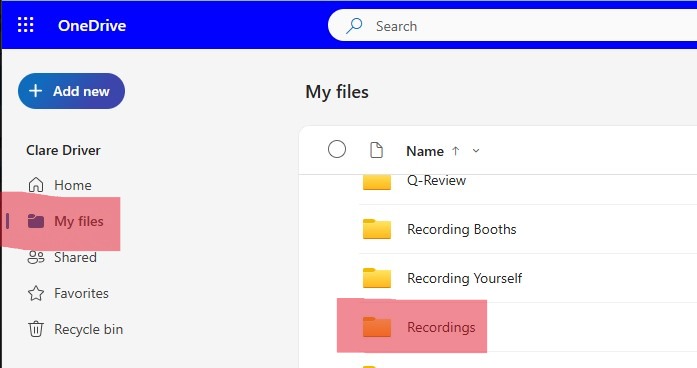The image size is (697, 368).
Task: Click the Shared people icon
Action: click(36, 257)
